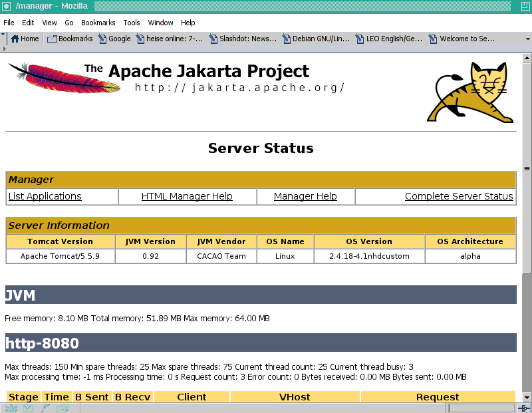Open the Bookmarks folder on personal toolbar
This screenshot has width=532, height=413.
coord(70,39)
